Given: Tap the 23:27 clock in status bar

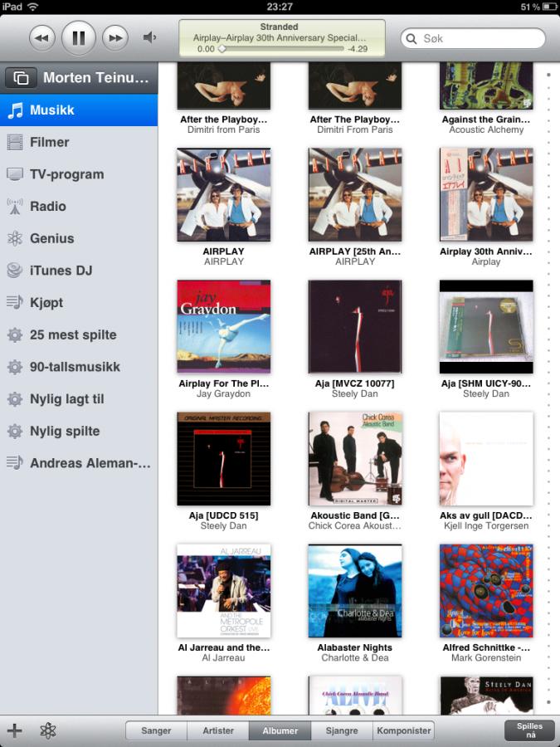Looking at the screenshot, I should 280,7.
